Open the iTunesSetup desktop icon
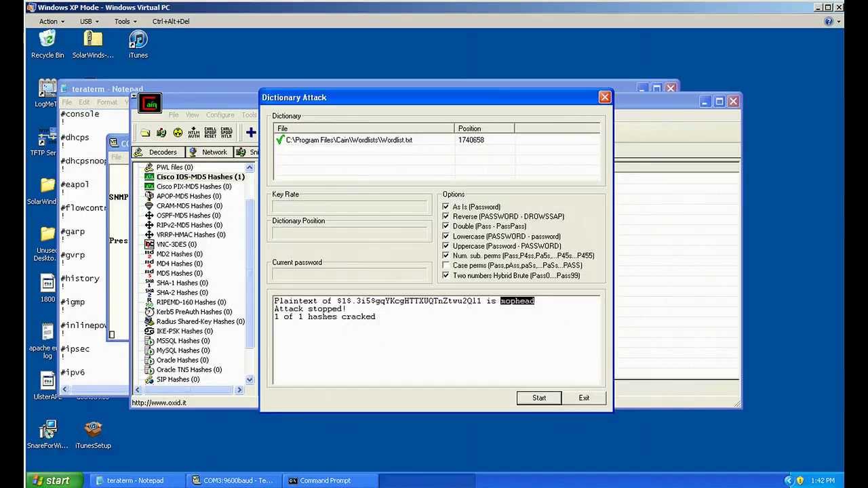Image resolution: width=868 pixels, height=488 pixels. (93, 434)
